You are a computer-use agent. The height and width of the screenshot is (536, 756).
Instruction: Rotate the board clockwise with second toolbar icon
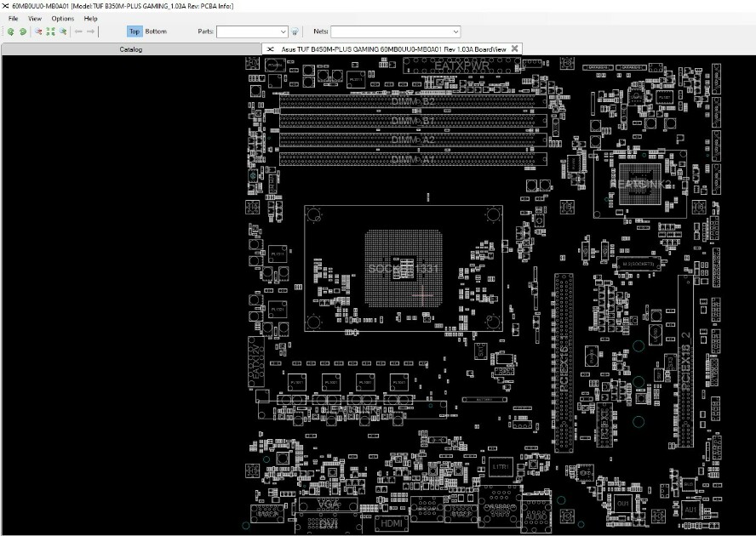(x=23, y=31)
